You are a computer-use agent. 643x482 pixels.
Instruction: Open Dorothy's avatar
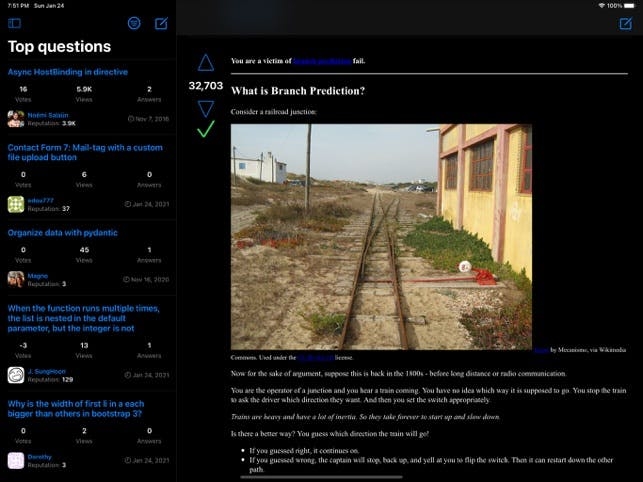[x=16, y=460]
